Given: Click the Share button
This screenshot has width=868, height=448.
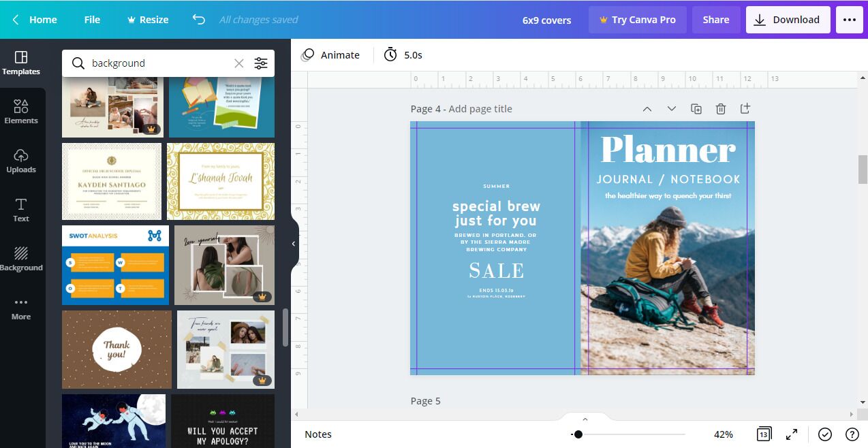Looking at the screenshot, I should pyautogui.click(x=715, y=20).
